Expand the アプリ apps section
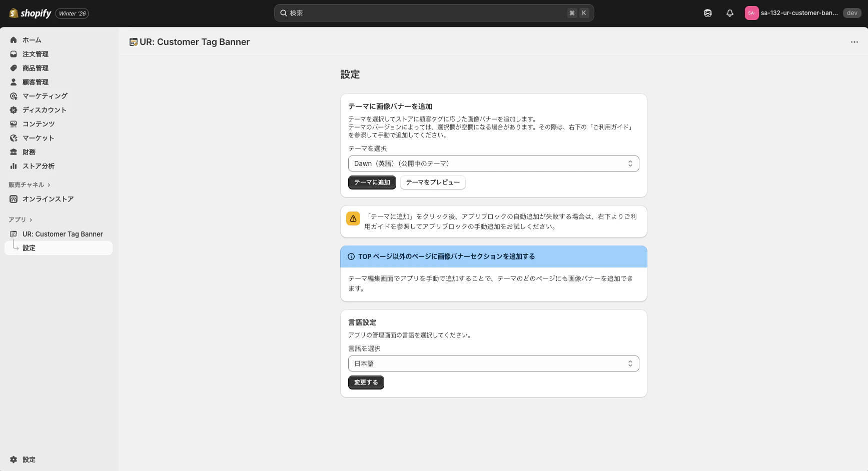 [x=21, y=219]
